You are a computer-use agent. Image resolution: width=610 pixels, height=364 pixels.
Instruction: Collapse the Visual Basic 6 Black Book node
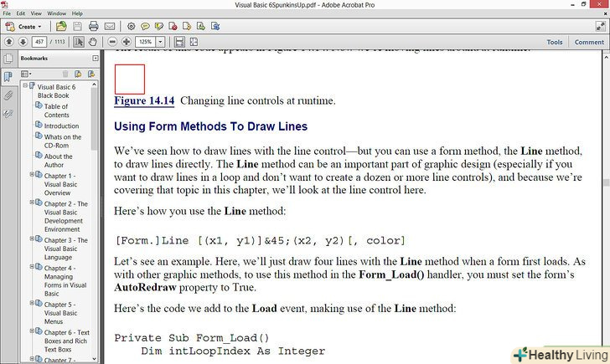[25, 85]
